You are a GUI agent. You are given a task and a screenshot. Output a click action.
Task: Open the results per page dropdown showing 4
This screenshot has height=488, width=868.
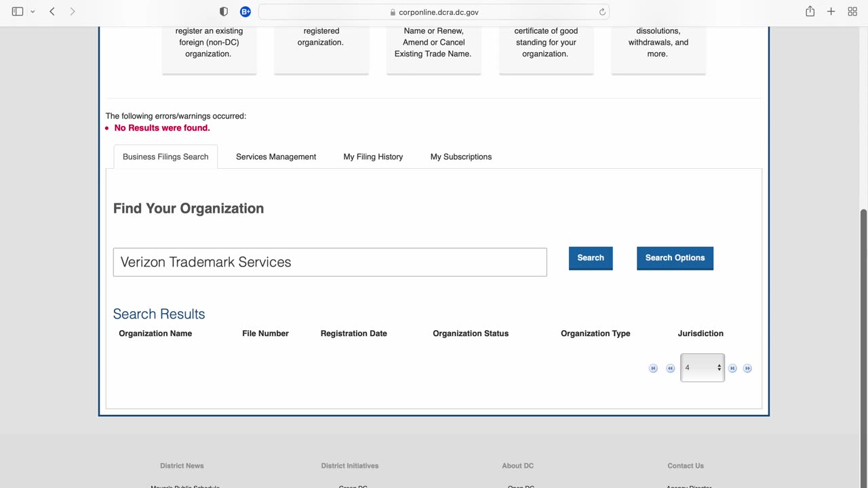(x=703, y=367)
